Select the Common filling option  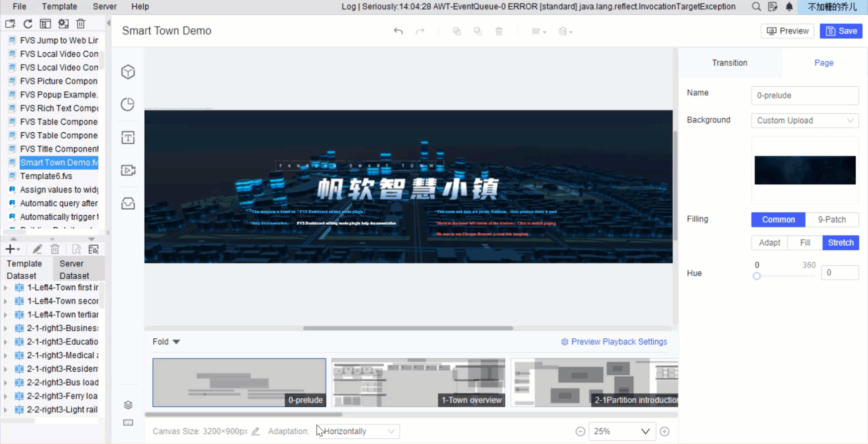[x=778, y=219]
